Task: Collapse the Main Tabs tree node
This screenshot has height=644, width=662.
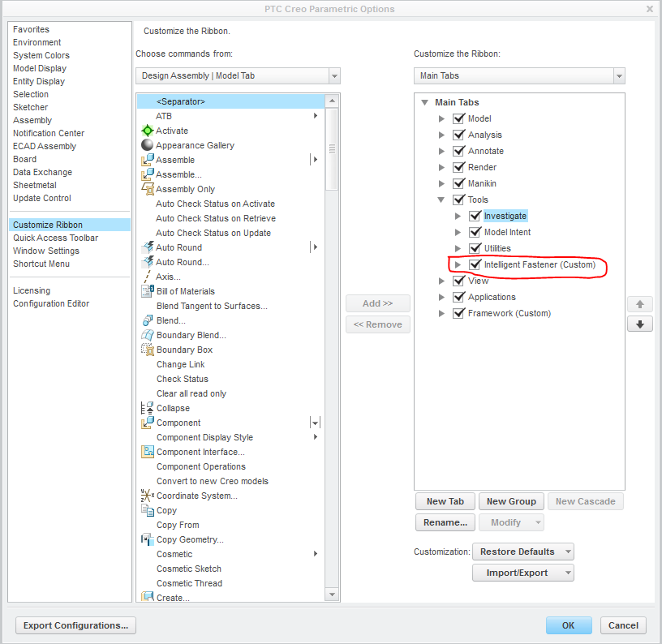Action: 425,102
